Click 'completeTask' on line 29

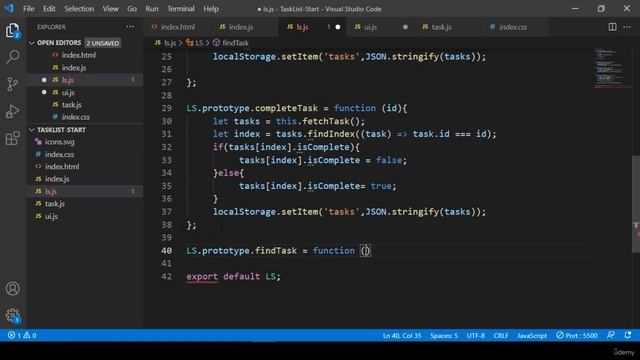[286, 108]
